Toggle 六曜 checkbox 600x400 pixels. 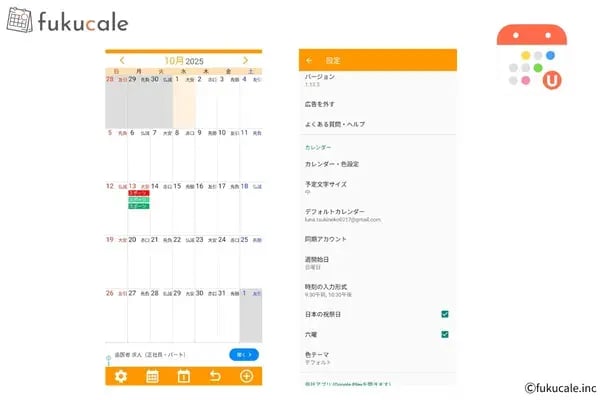[444, 334]
